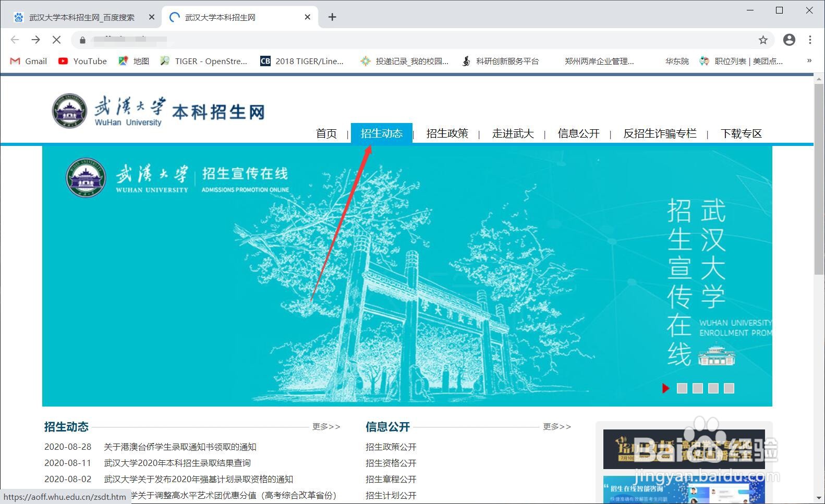The height and width of the screenshot is (504, 825).
Task: Open the 投递记录_我的校园... bookmark
Action: coord(404,61)
